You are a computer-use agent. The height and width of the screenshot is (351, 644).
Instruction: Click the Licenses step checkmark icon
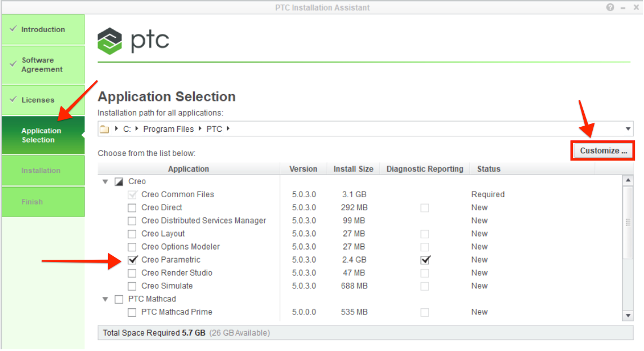click(x=13, y=100)
